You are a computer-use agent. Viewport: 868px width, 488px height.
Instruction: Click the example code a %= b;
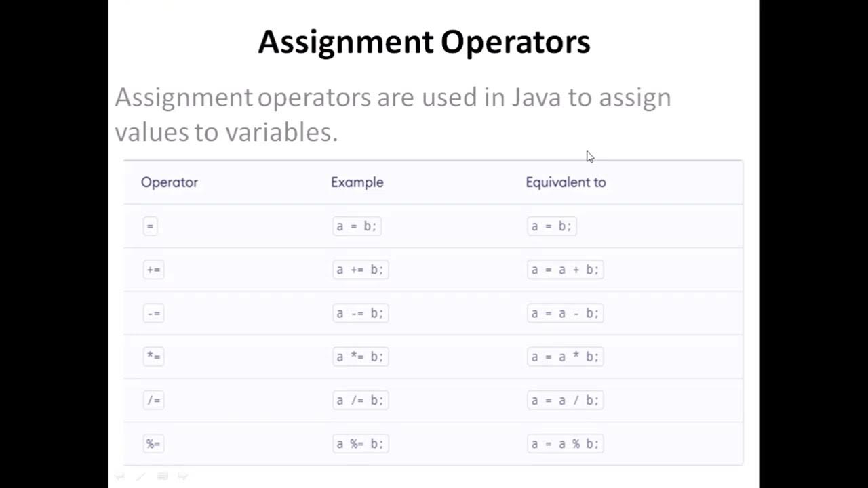tap(360, 444)
